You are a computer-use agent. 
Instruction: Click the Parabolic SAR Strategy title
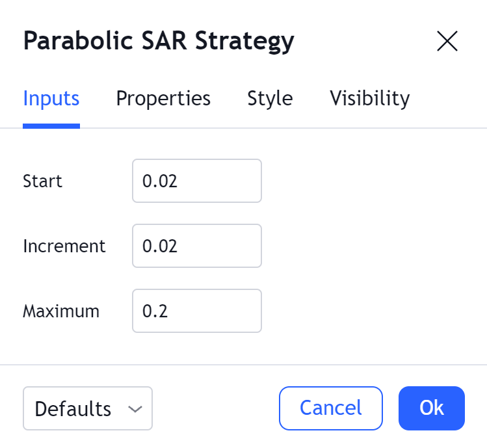[159, 41]
